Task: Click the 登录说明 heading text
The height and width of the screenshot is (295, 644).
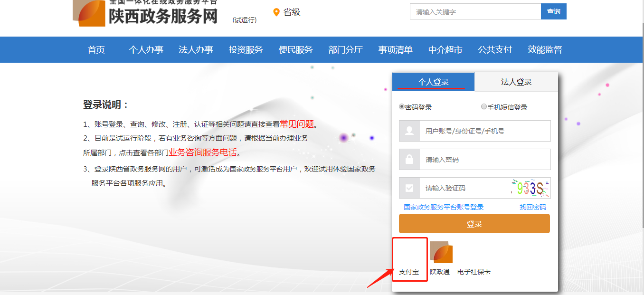Action: (106, 105)
